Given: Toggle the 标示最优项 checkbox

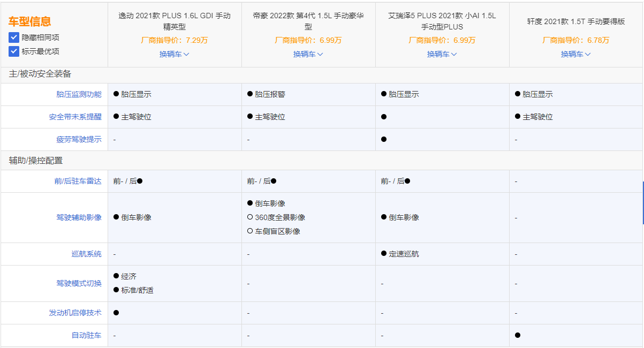Looking at the screenshot, I should pyautogui.click(x=13, y=51).
